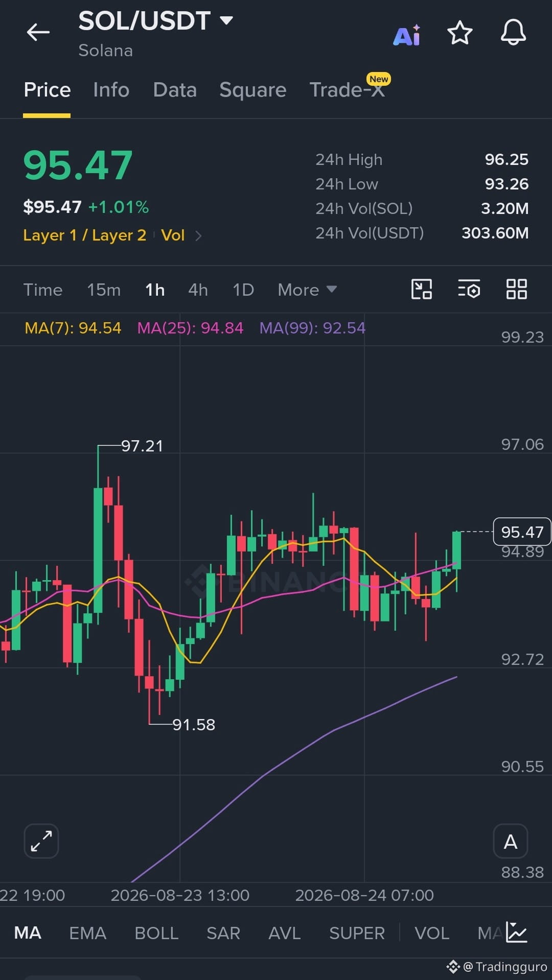Select the 15m interval
This screenshot has width=552, height=980.
[104, 290]
